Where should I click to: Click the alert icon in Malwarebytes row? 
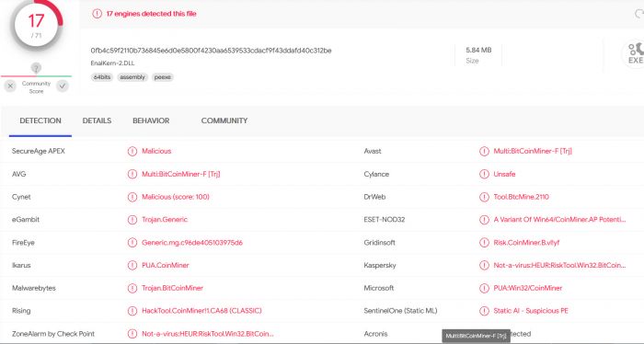[x=132, y=288]
